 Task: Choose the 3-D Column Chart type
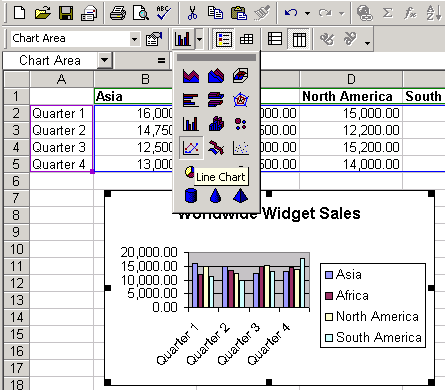[216, 124]
